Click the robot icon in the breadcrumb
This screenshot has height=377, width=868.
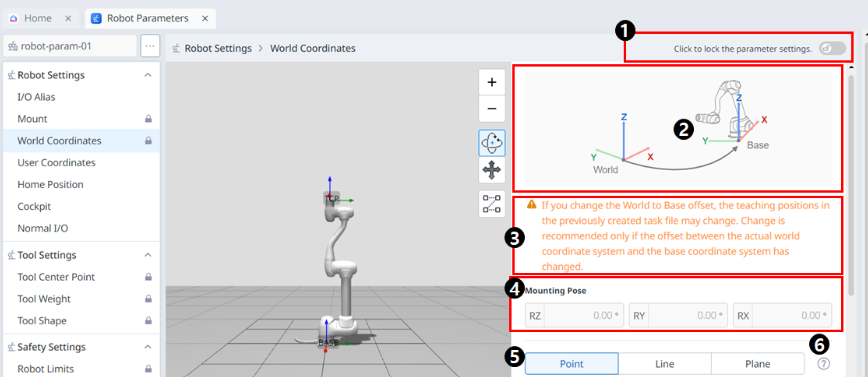(177, 48)
